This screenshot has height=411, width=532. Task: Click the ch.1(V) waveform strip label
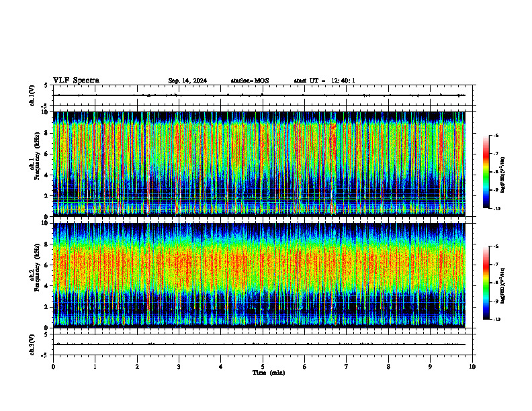pos(32,95)
